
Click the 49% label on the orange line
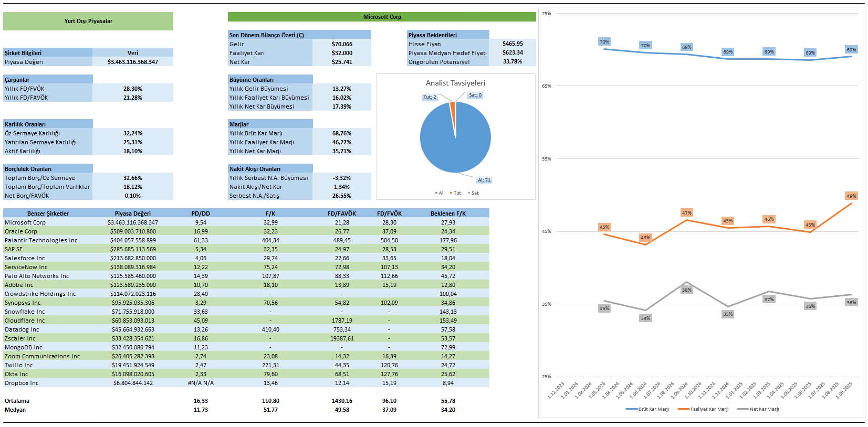pos(851,196)
